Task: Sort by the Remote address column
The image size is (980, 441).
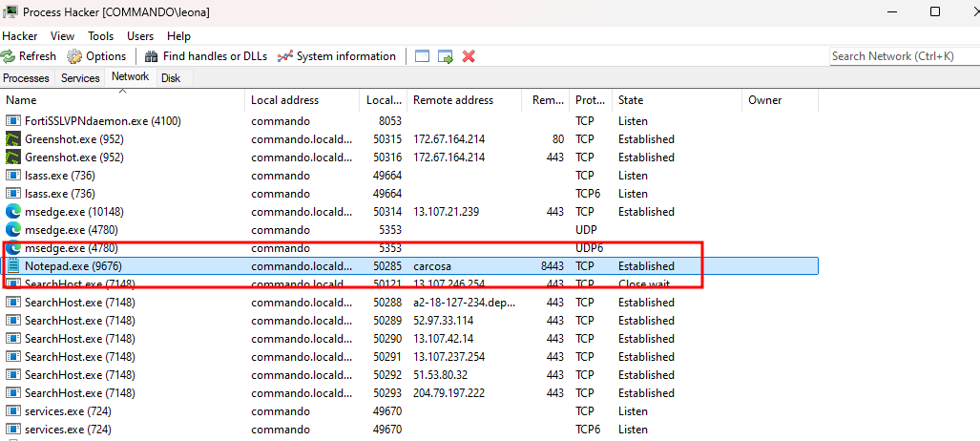Action: coord(453,100)
